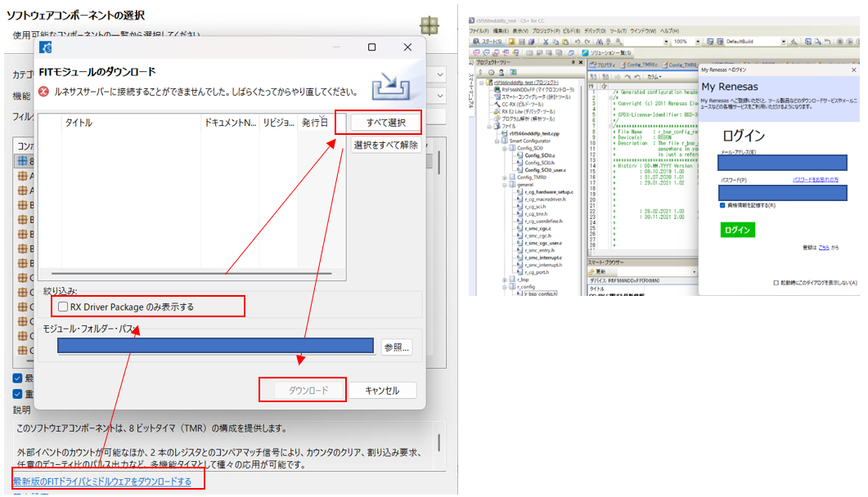Click the description text vertical scrollbar

click(x=439, y=442)
